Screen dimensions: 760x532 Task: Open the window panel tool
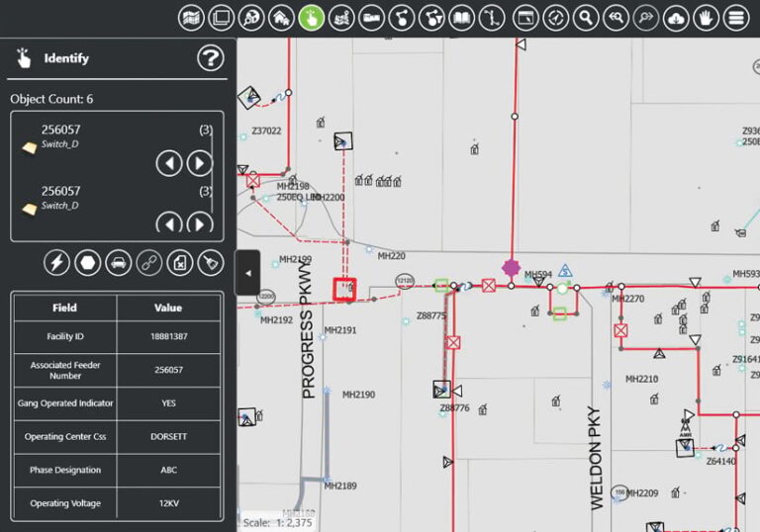click(525, 18)
